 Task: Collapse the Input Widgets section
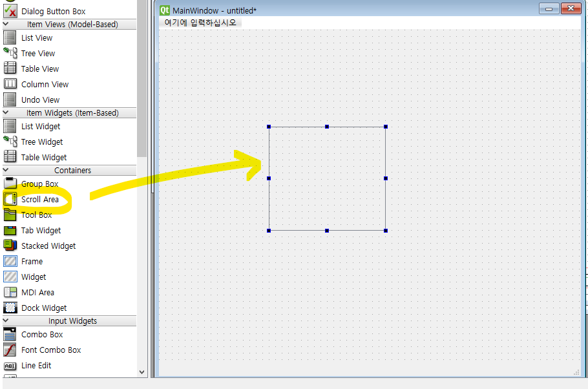5,321
